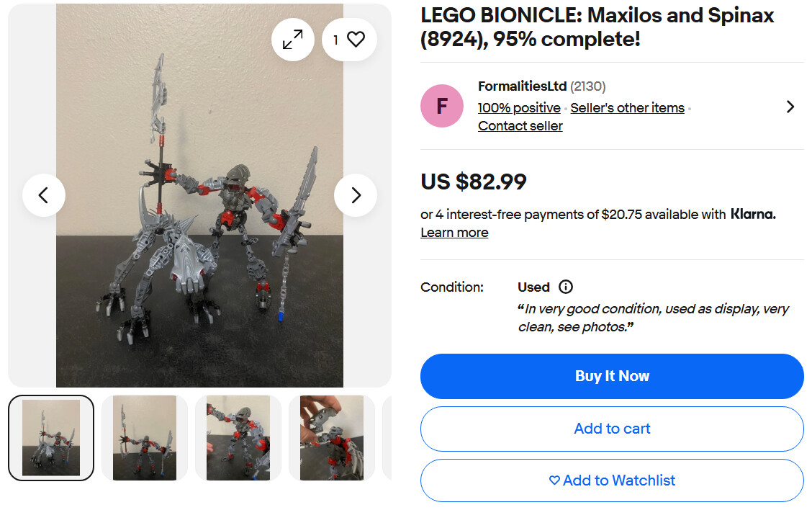Click the FormalitiesLtd seller avatar
This screenshot has height=510, width=812.
coord(442,106)
